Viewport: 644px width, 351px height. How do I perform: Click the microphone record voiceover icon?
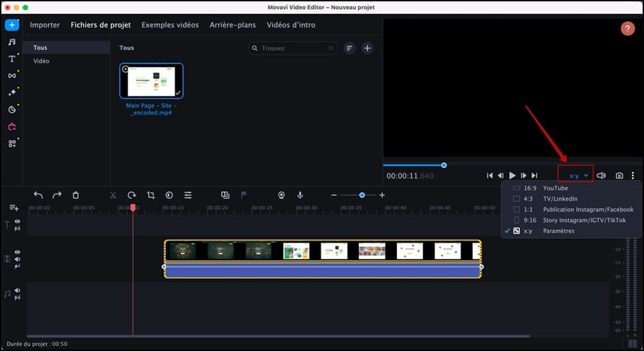coord(299,195)
